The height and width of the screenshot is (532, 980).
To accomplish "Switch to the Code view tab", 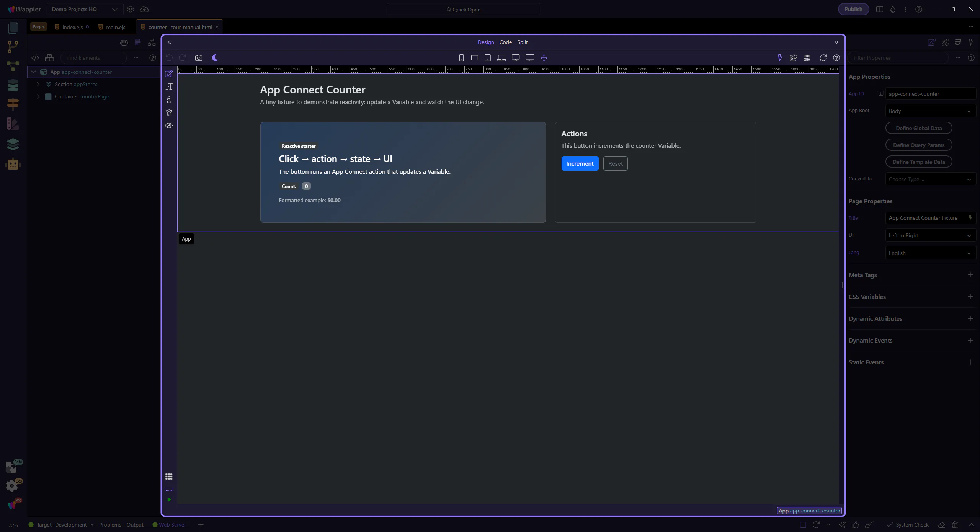I will [x=505, y=42].
